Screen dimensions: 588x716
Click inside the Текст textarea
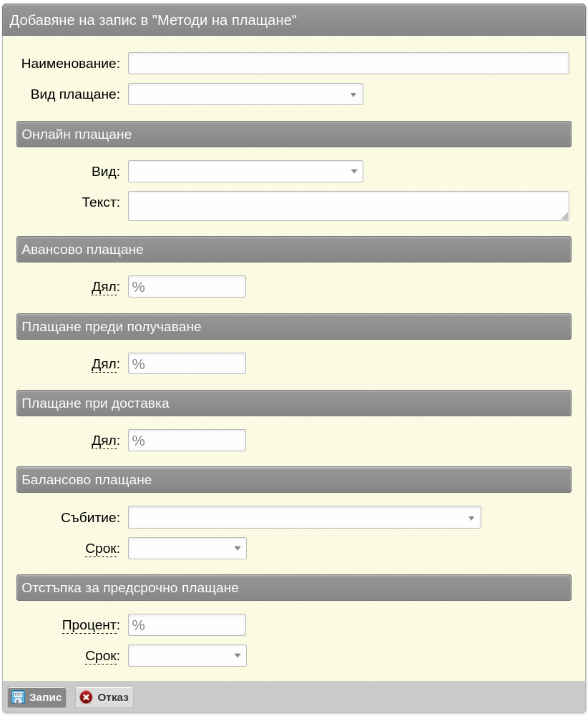tap(349, 206)
